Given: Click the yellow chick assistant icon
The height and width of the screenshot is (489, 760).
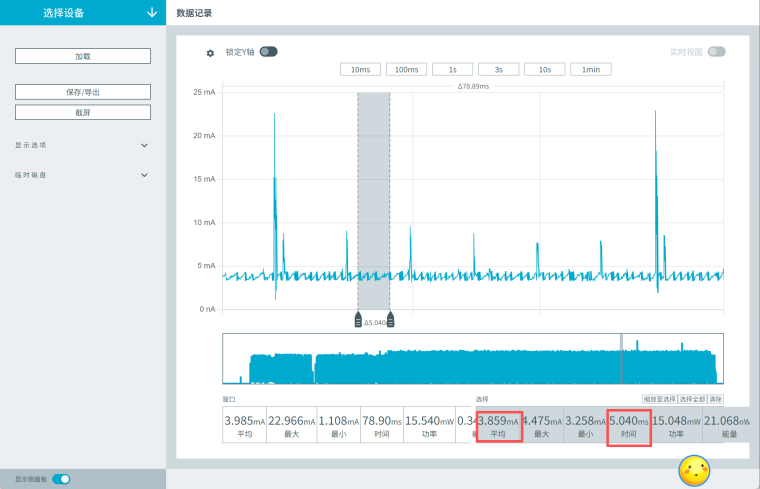Looking at the screenshot, I should click(x=695, y=471).
